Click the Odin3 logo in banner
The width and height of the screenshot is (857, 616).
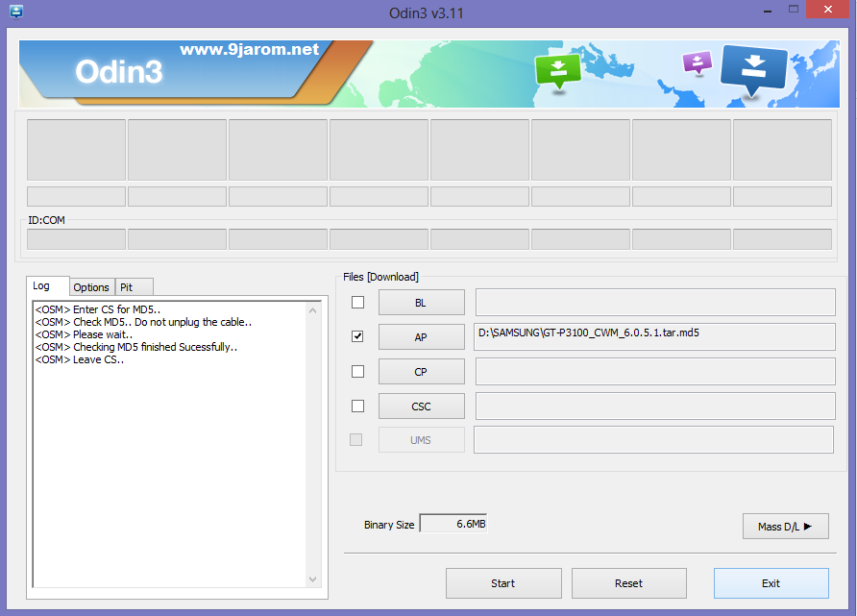coord(118,72)
